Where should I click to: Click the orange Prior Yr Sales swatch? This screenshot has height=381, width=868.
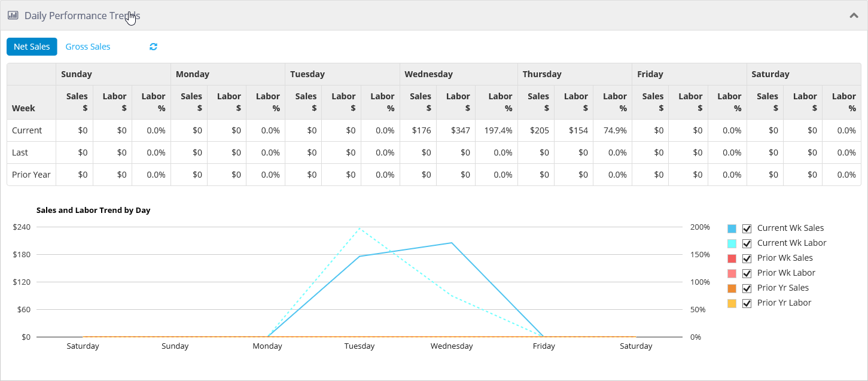(x=732, y=288)
